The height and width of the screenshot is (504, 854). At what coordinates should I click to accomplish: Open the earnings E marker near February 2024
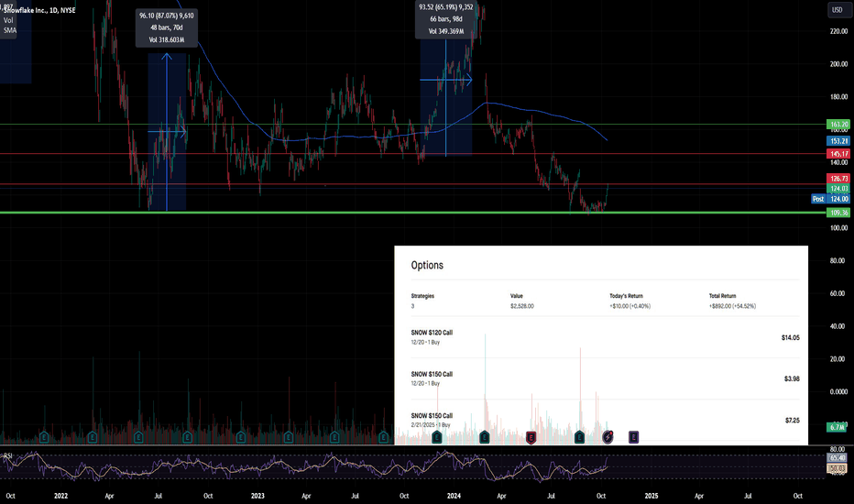[484, 437]
